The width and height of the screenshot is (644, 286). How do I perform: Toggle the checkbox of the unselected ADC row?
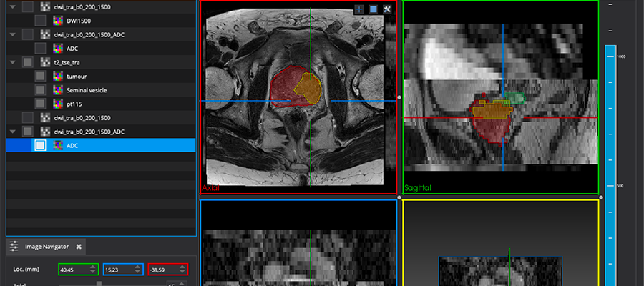pyautogui.click(x=40, y=49)
